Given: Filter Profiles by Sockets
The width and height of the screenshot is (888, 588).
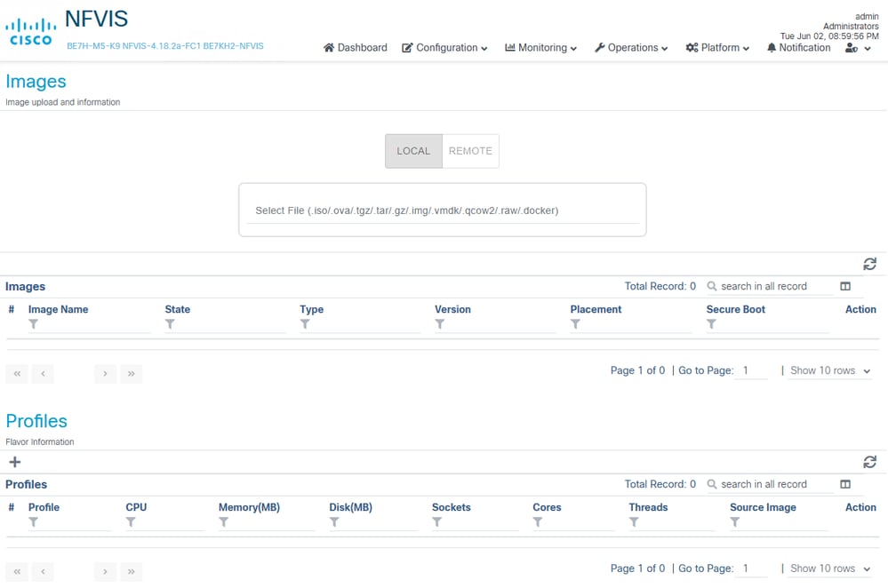Looking at the screenshot, I should 475,523.
